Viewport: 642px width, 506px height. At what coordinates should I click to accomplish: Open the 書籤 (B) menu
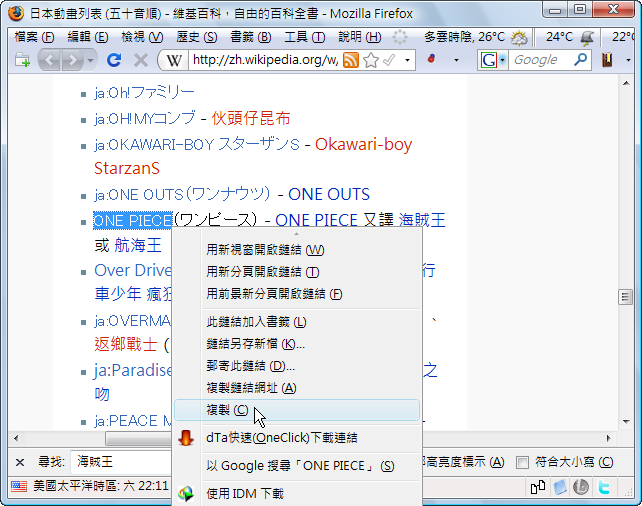251,38
